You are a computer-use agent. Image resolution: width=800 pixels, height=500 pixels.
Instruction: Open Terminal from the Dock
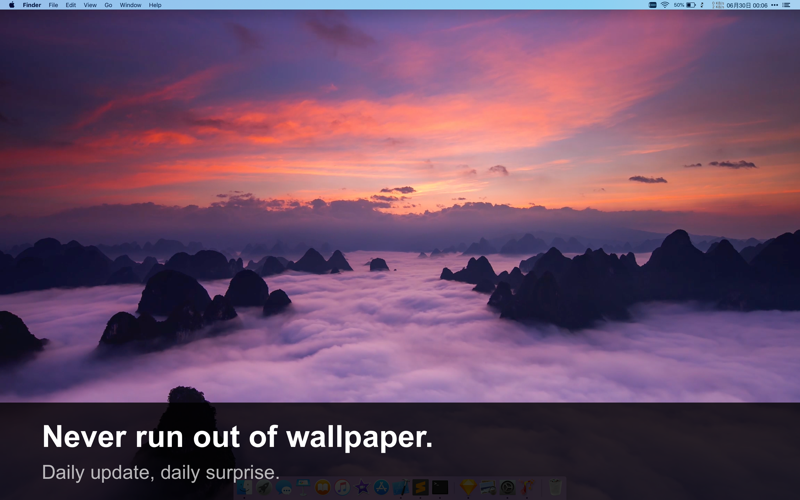click(439, 488)
